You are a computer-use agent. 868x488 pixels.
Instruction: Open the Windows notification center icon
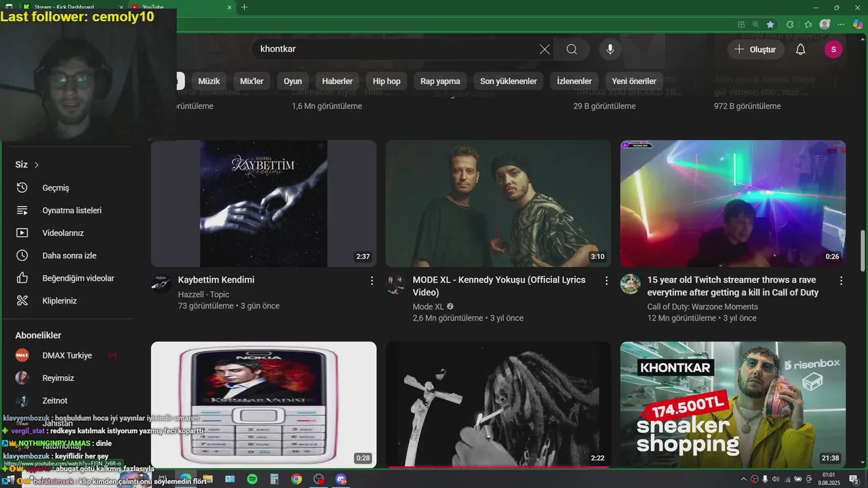(854, 479)
